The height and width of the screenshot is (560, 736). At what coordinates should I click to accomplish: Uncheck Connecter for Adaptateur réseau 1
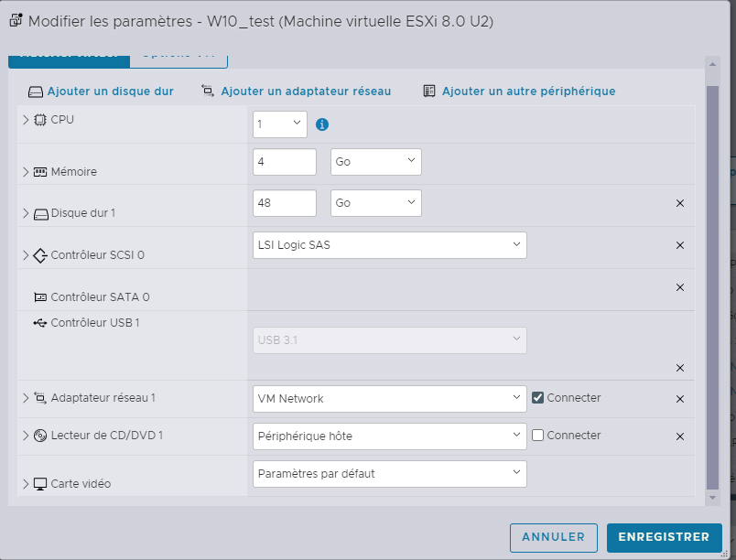(538, 398)
